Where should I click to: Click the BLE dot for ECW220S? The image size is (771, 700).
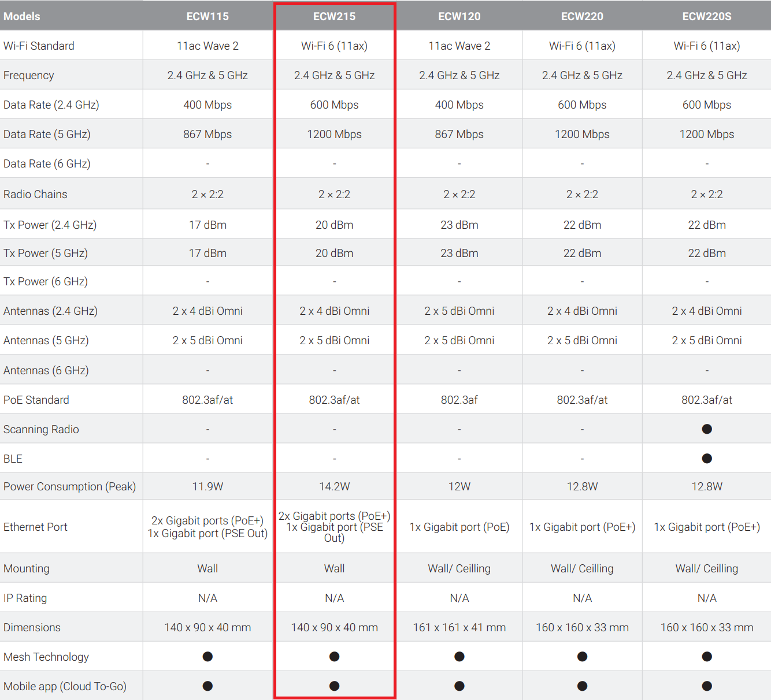(x=707, y=459)
